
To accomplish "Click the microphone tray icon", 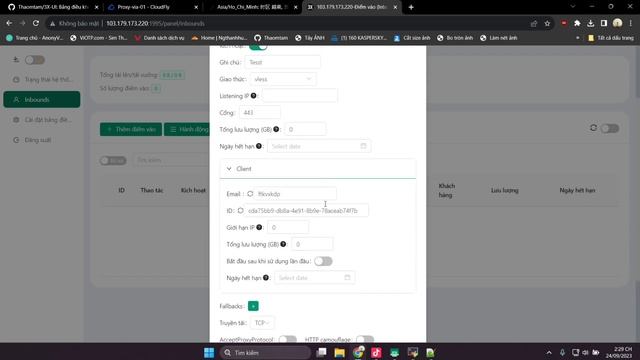I will coord(562,352).
